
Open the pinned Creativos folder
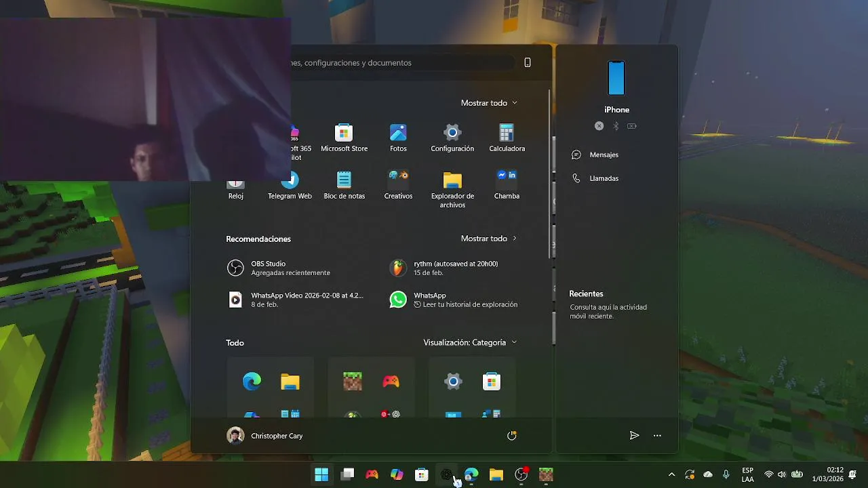[398, 186]
